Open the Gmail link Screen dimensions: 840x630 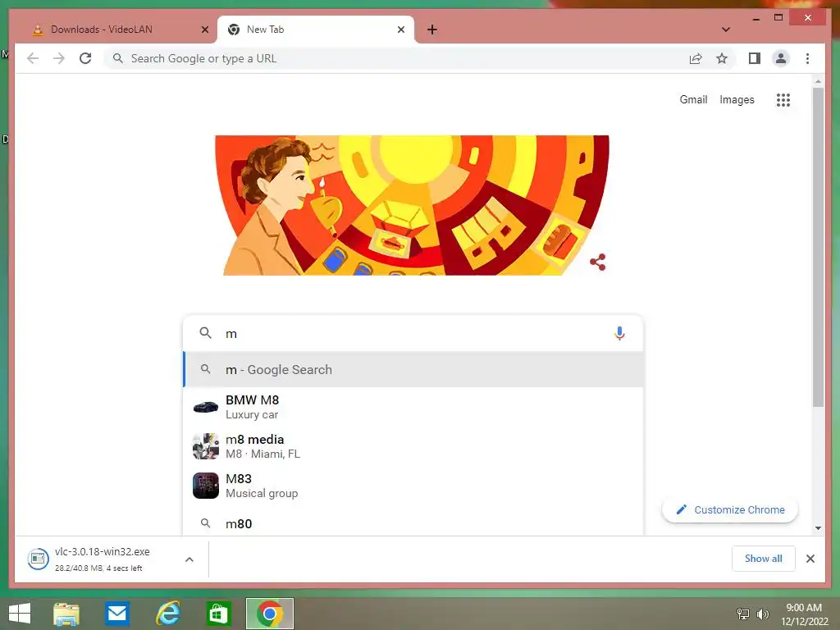click(693, 99)
